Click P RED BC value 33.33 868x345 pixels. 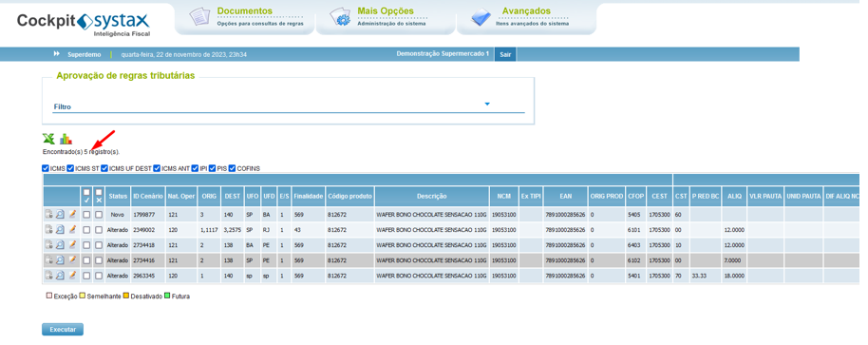click(699, 276)
